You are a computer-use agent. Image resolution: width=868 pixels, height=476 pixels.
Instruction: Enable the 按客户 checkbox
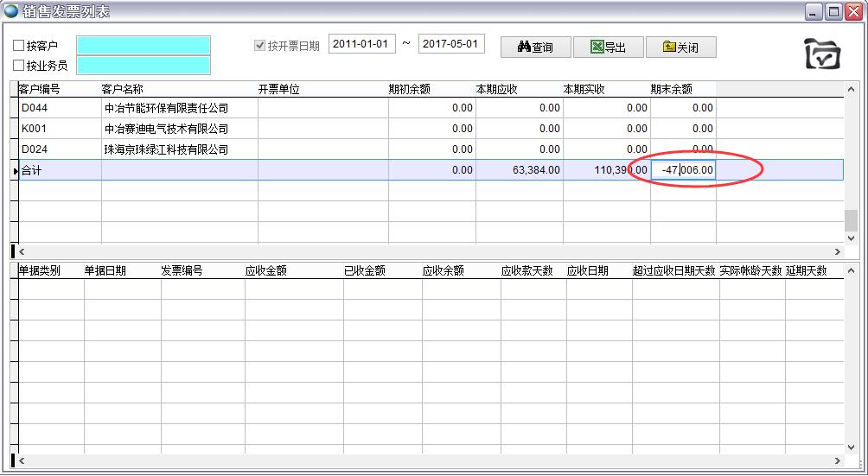click(19, 46)
